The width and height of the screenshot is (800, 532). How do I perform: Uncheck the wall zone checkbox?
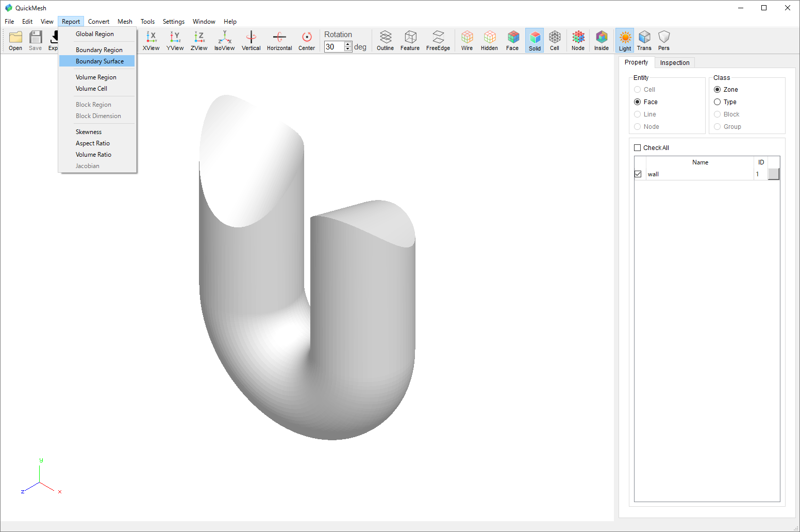[x=638, y=174]
